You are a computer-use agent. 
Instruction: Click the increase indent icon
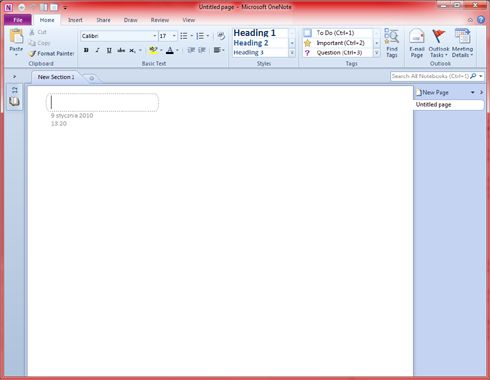202,50
